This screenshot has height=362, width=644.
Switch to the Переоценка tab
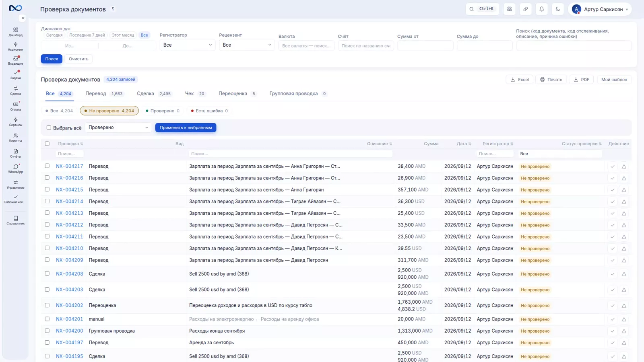[237, 94]
